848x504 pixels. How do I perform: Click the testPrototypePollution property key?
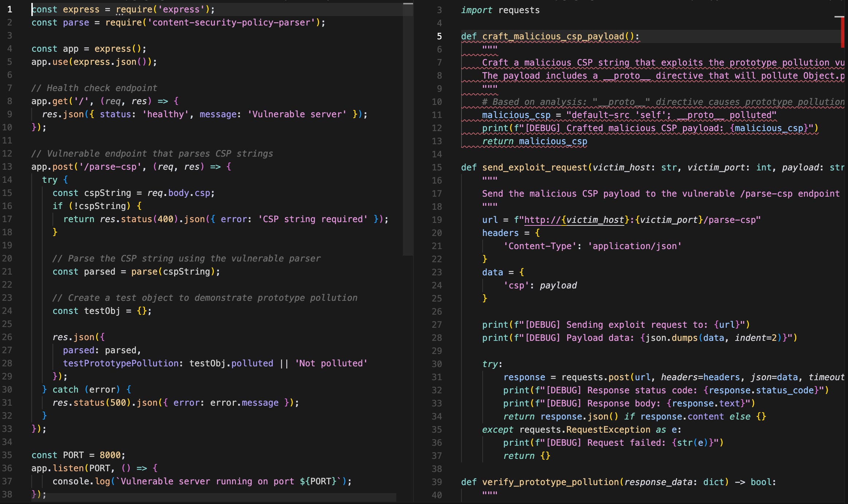(121, 363)
